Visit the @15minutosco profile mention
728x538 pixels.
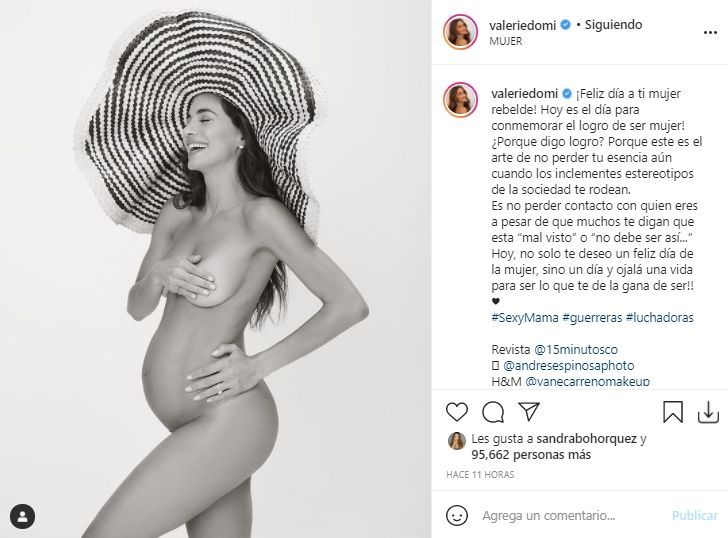pyautogui.click(x=576, y=349)
